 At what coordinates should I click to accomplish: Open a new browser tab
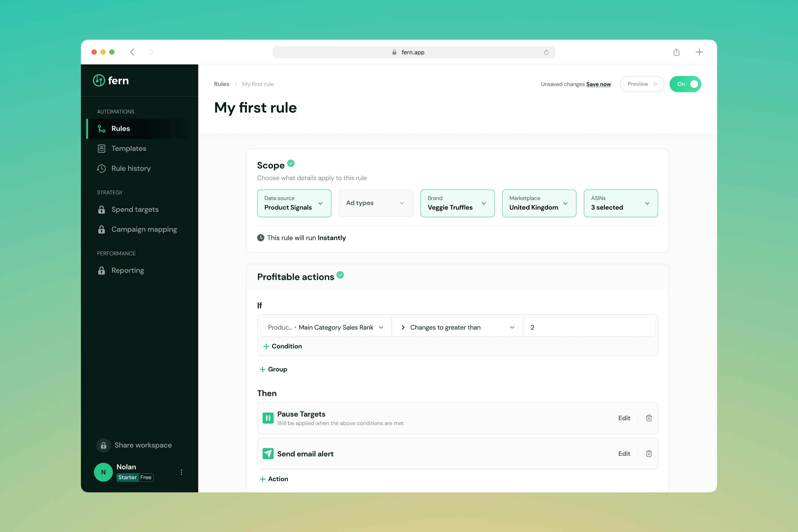click(699, 52)
